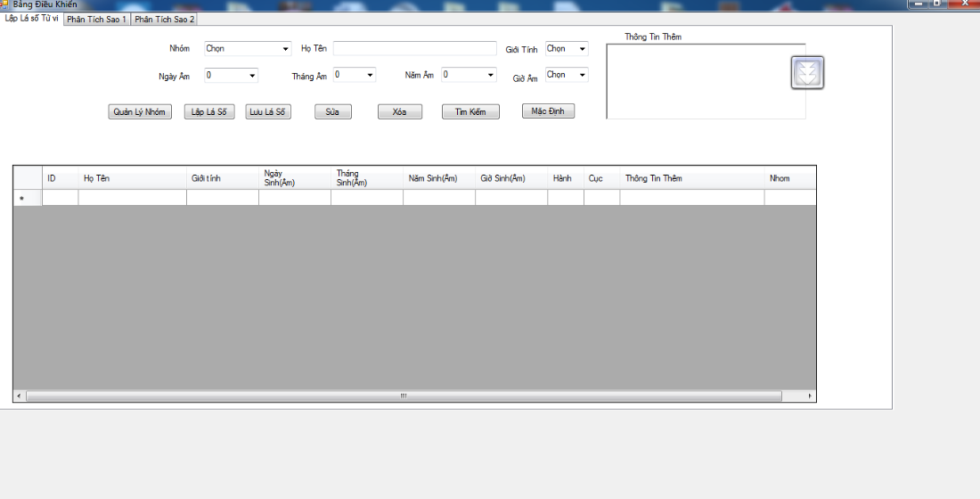Screen dimensions: 980x499
Task: Click the Quản Lý Nhóm button
Action: tap(140, 112)
